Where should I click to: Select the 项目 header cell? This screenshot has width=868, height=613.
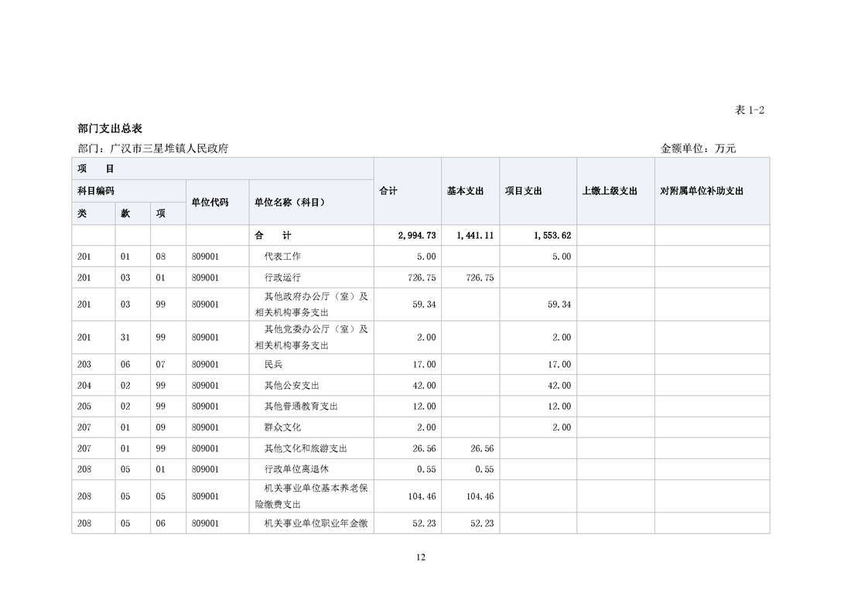[x=223, y=169]
